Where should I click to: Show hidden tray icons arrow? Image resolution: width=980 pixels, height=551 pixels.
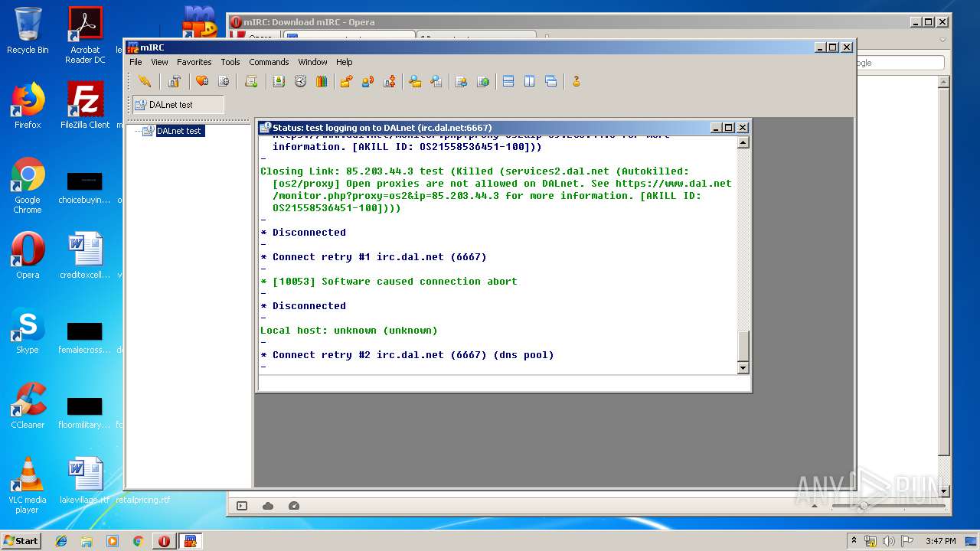point(854,541)
